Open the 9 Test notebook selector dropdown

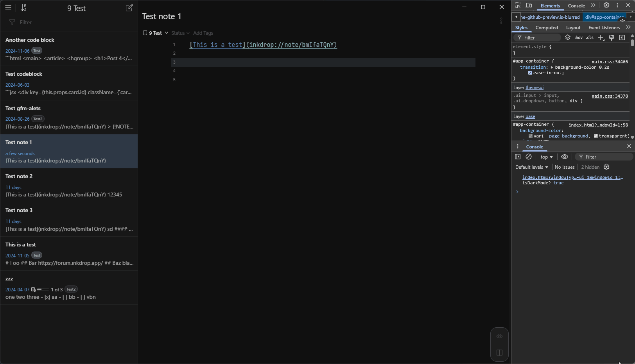[156, 33]
